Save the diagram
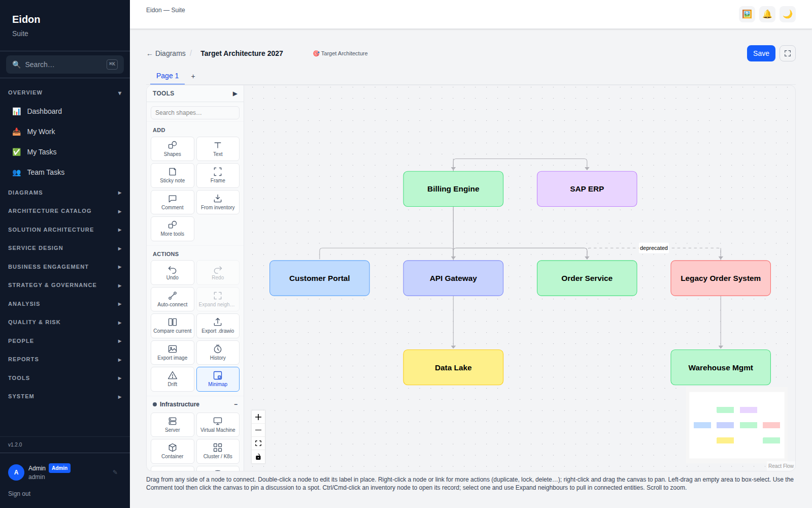812x508 pixels. [x=761, y=53]
